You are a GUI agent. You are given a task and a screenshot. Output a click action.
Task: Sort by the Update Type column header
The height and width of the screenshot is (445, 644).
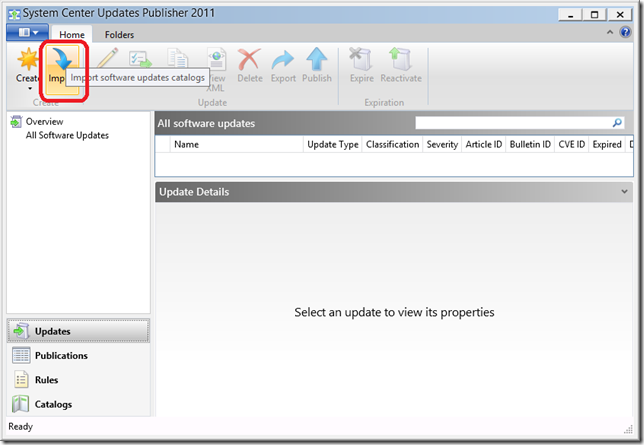coord(333,145)
